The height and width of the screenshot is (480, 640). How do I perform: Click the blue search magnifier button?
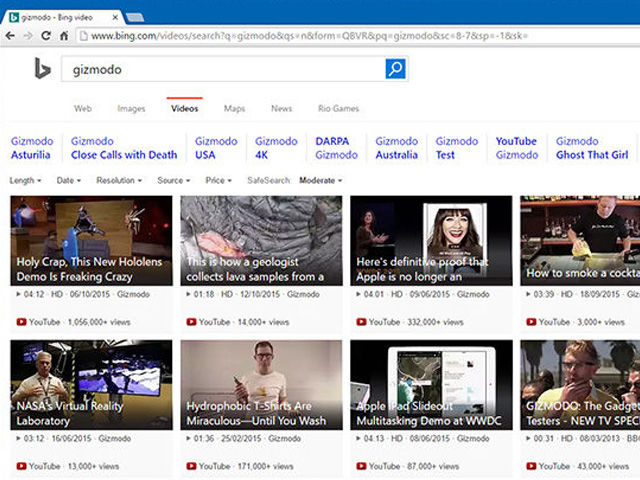[396, 69]
